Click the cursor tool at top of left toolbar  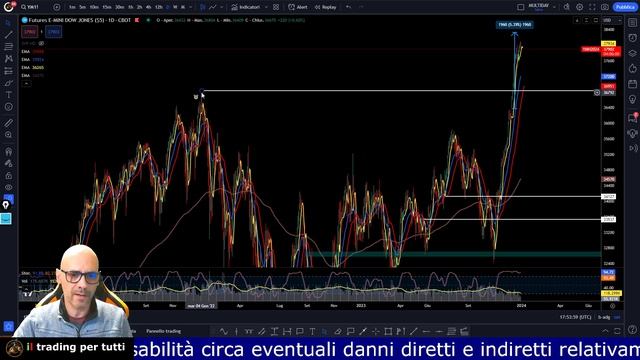tap(9, 22)
